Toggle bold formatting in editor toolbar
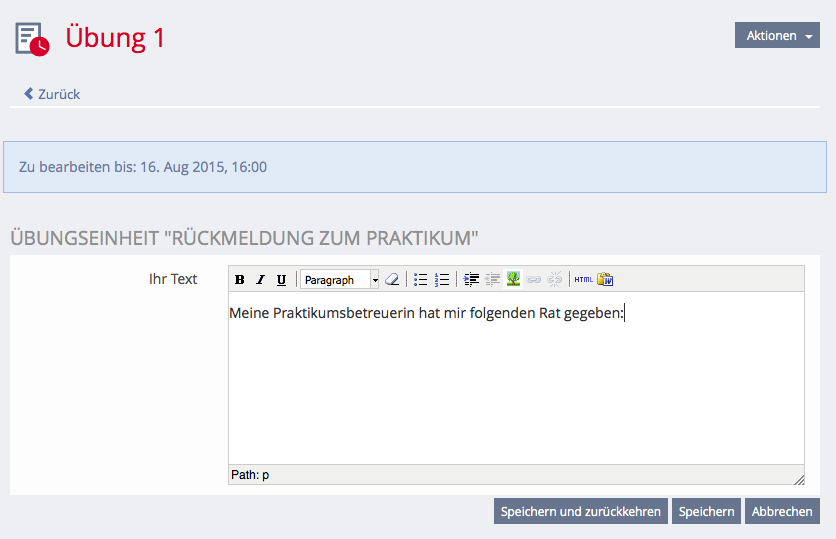Image resolution: width=836 pixels, height=539 pixels. [239, 279]
